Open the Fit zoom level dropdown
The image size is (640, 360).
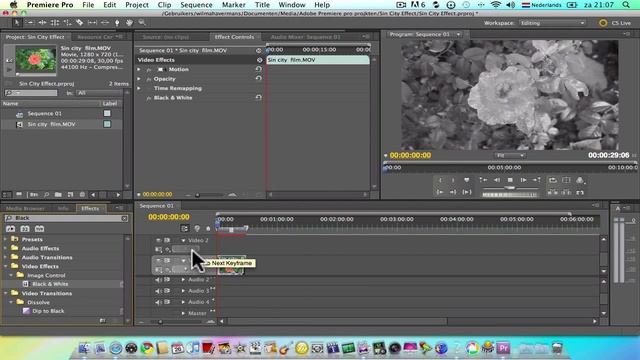coord(510,156)
